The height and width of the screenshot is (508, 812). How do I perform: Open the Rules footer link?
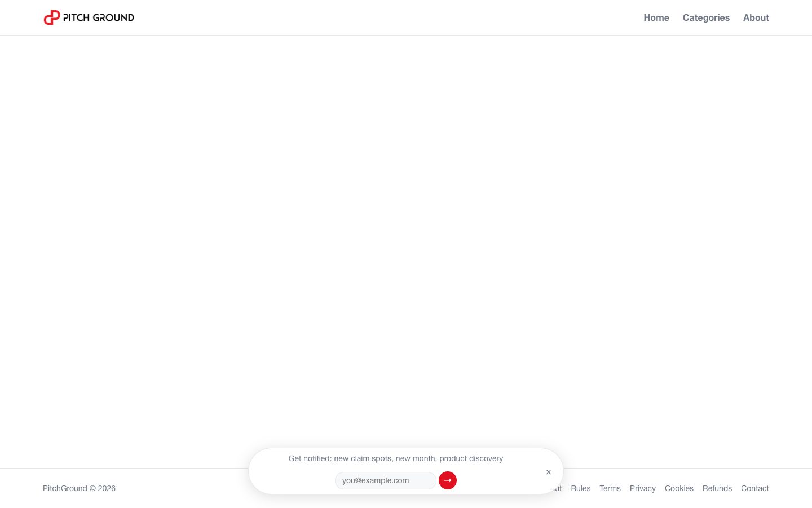pos(580,488)
